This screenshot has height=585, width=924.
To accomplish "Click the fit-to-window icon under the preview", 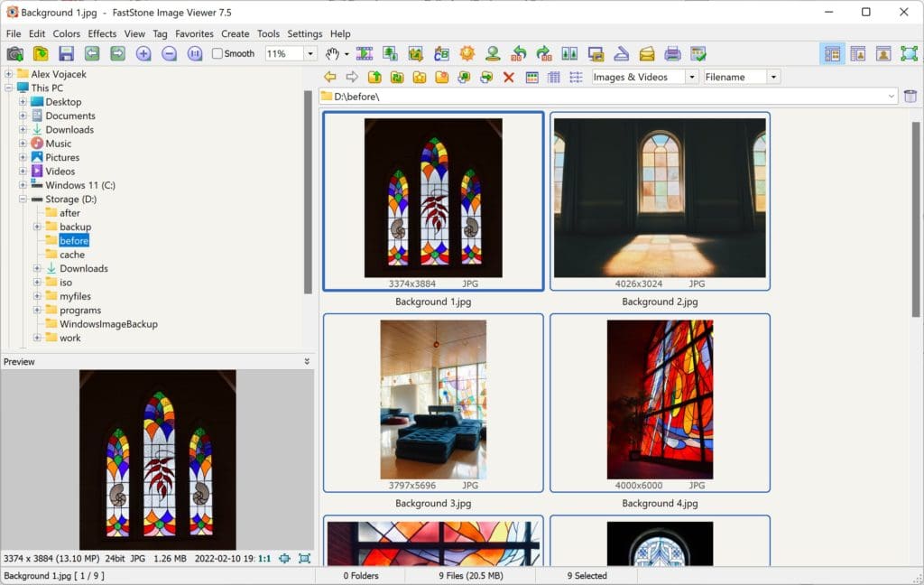I will [x=304, y=558].
